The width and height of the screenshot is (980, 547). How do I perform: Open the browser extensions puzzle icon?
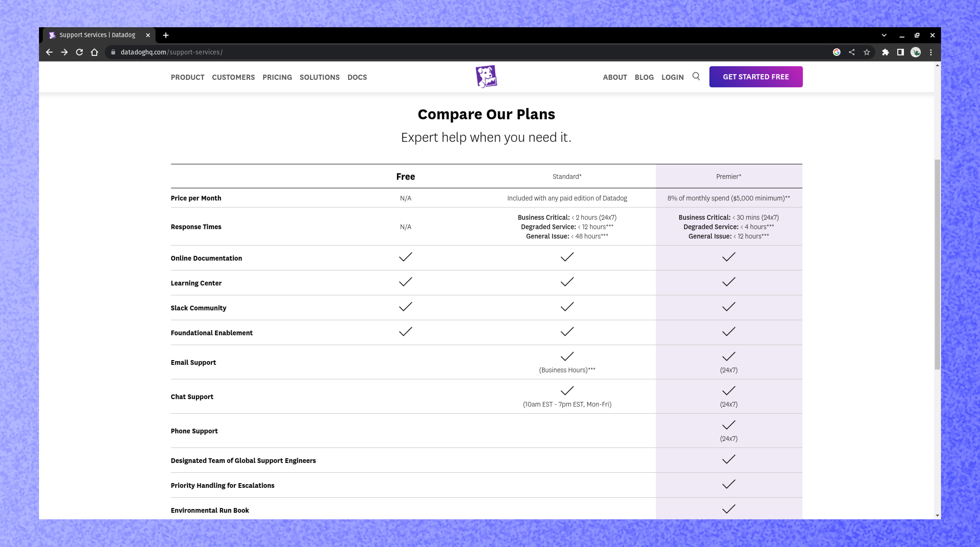click(885, 52)
